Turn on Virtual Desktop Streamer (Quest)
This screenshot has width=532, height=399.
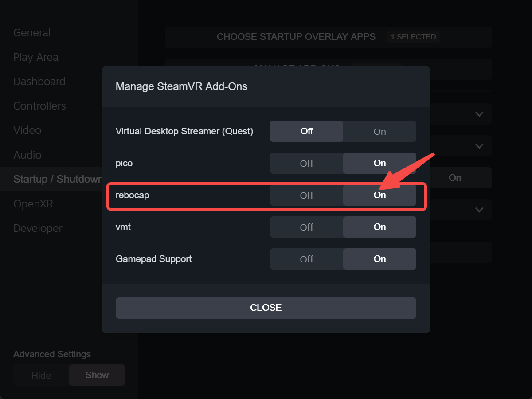pyautogui.click(x=379, y=131)
